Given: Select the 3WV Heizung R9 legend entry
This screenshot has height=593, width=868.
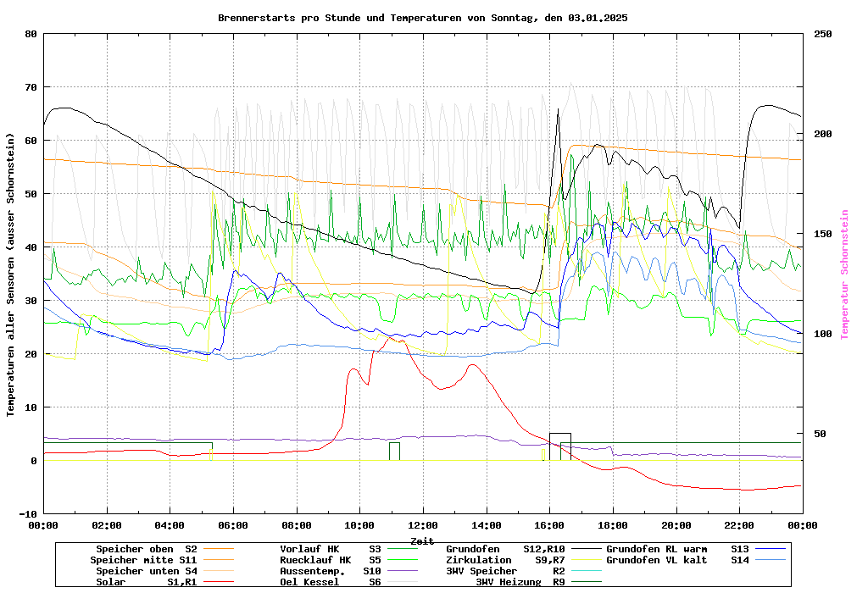Looking at the screenshot, I should click(520, 582).
